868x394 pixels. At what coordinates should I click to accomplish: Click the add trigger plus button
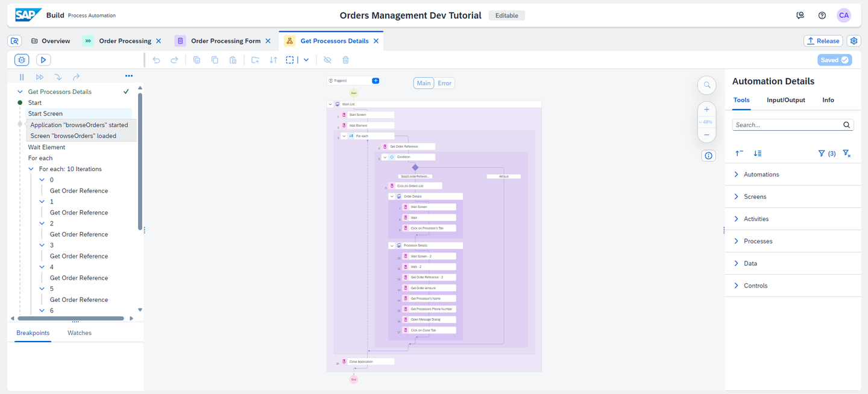(376, 81)
